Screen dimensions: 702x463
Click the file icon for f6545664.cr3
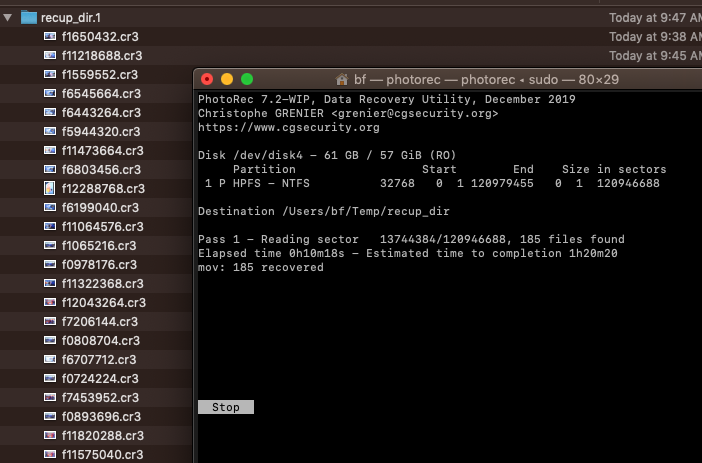point(50,94)
